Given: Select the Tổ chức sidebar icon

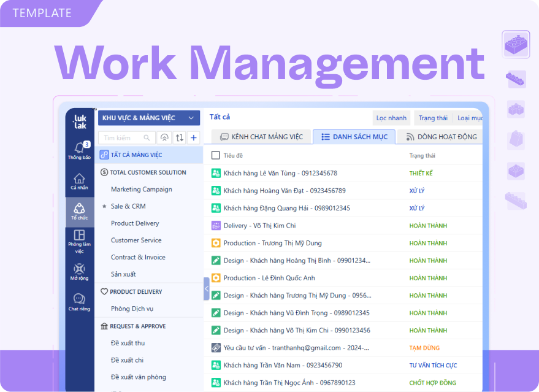Looking at the screenshot, I should (79, 211).
